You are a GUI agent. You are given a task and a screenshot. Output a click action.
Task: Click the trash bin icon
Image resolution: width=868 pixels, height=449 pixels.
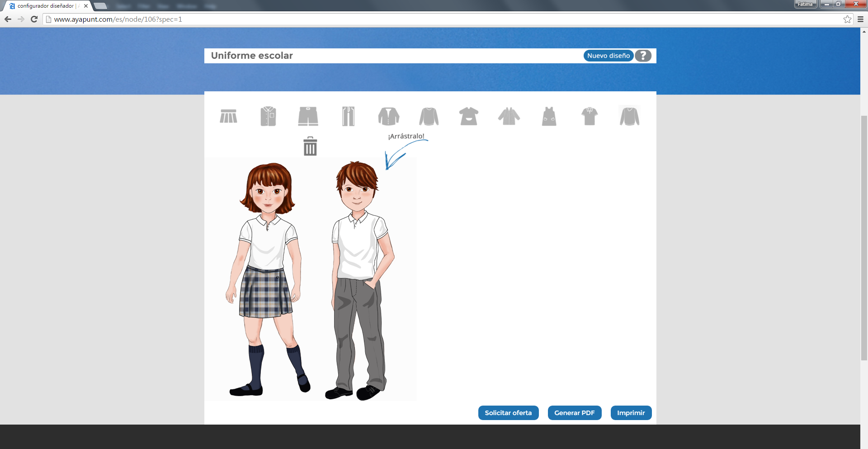coord(310,147)
